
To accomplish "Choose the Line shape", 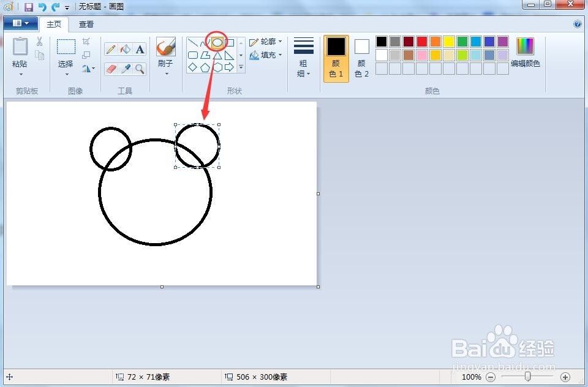I will [193, 43].
